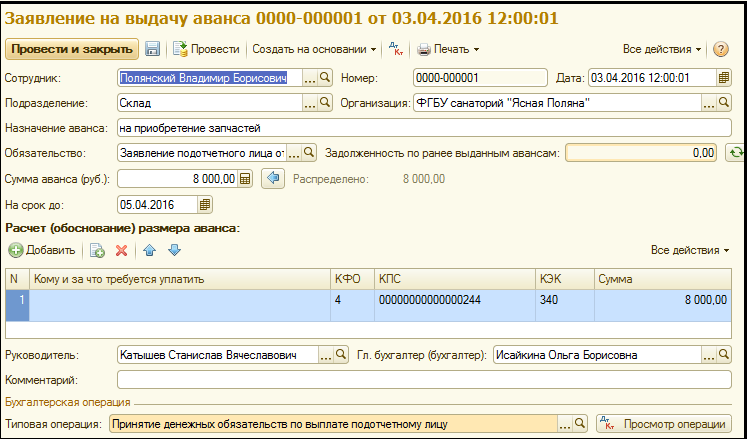Open the Гл. бухгалтер magnifier lookup
This screenshot has height=439, width=747.
coord(724,355)
